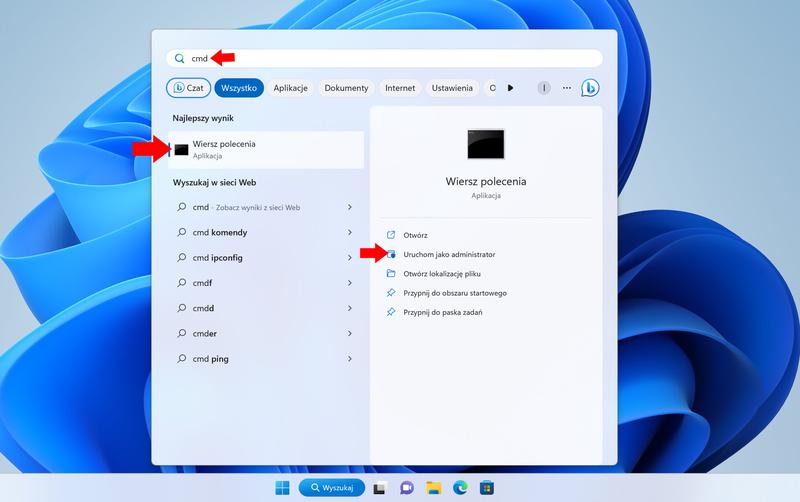Expand the 'cmd ping' suggestion chevron
Viewport: 800px width, 502px height.
click(349, 359)
